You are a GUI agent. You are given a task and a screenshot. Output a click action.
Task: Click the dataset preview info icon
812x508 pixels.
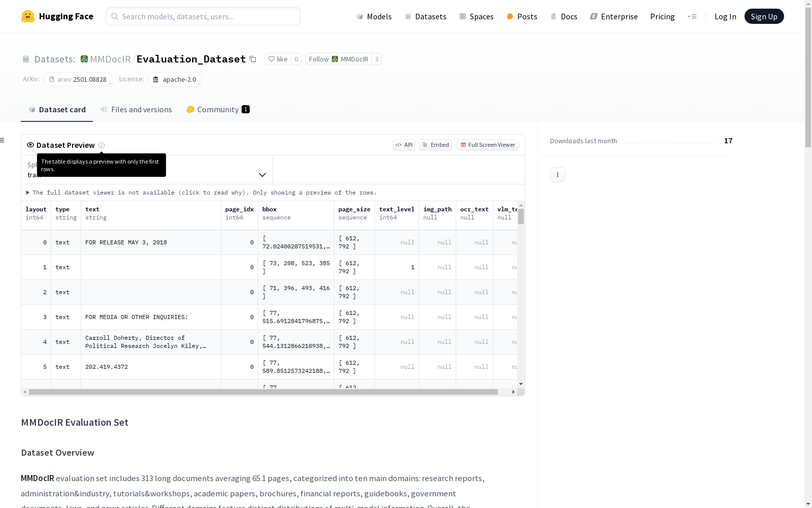click(101, 145)
